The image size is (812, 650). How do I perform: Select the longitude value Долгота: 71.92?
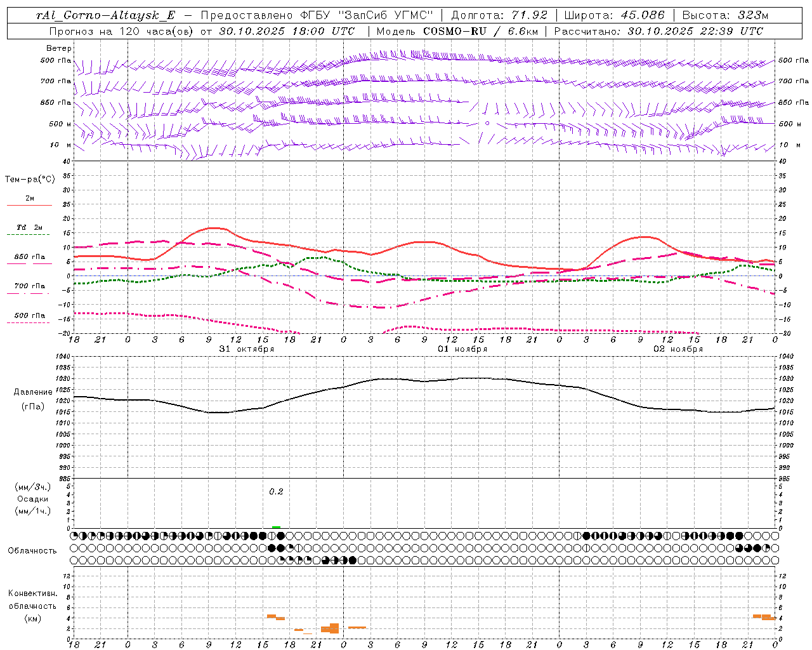pyautogui.click(x=499, y=15)
